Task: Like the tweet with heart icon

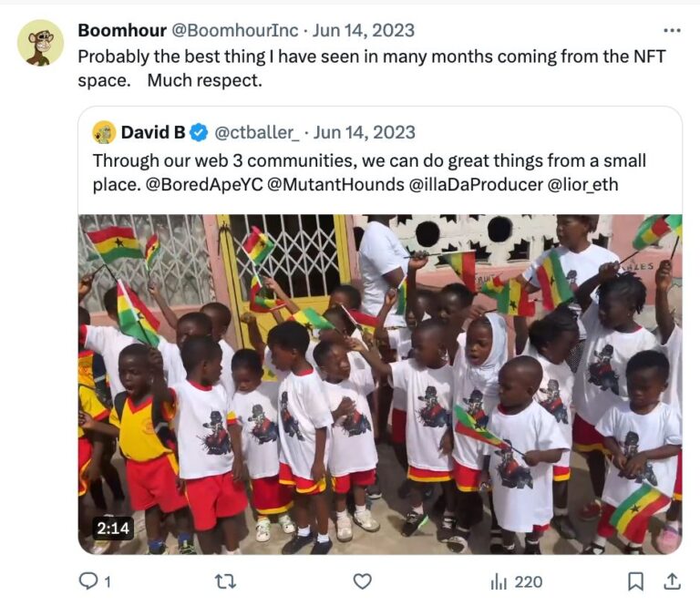Action: tap(362, 580)
